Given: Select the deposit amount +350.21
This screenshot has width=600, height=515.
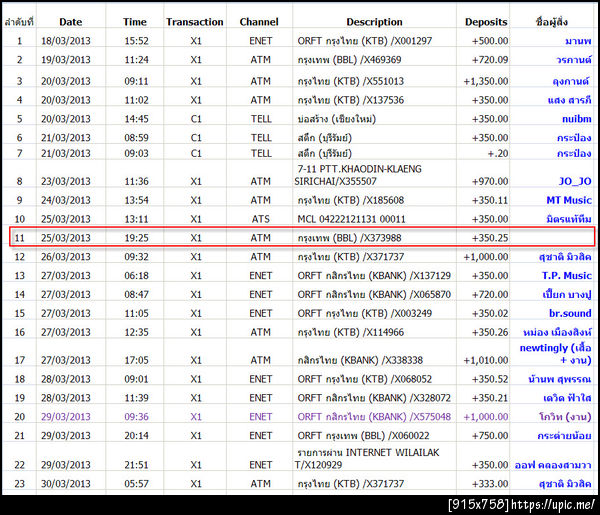Looking at the screenshot, I should (490, 398).
